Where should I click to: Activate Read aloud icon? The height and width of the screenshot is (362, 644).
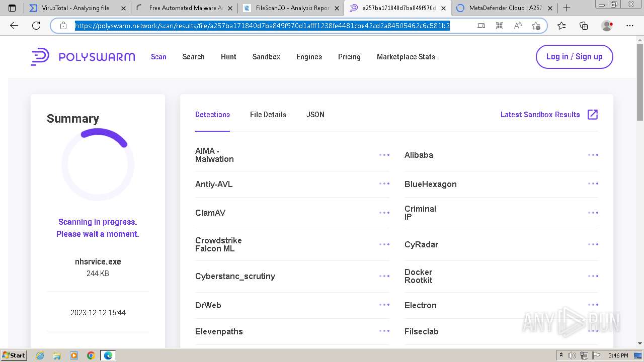point(518,26)
